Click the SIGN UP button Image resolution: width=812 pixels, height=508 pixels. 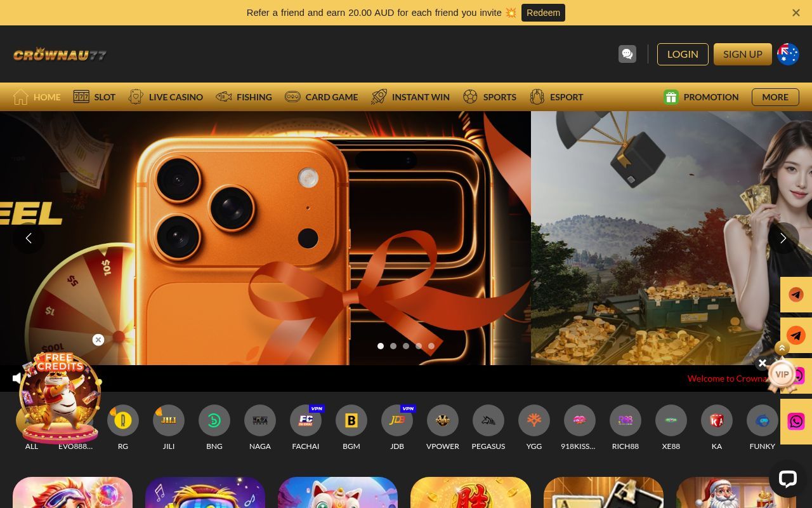(x=743, y=54)
